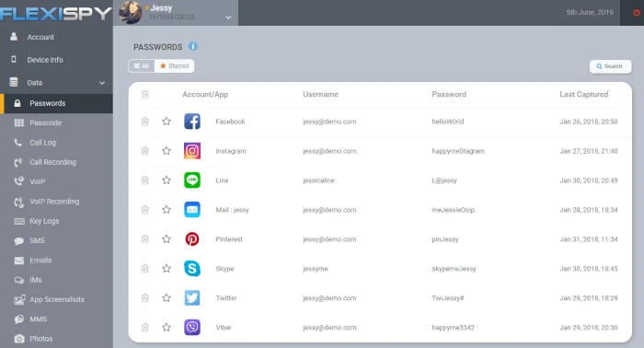Image resolution: width=644 pixels, height=348 pixels.
Task: Click the Username column header
Action: tap(321, 95)
